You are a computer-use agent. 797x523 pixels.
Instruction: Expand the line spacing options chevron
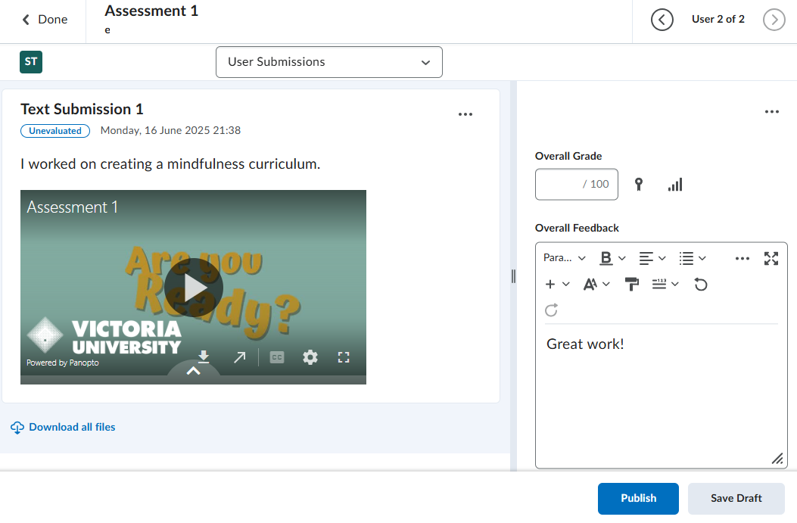[x=675, y=284]
